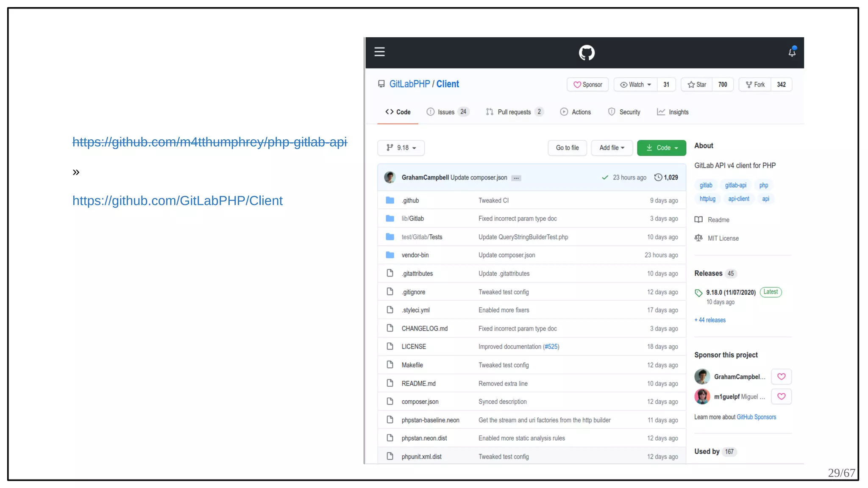Open the hamburger menu icon

(379, 52)
